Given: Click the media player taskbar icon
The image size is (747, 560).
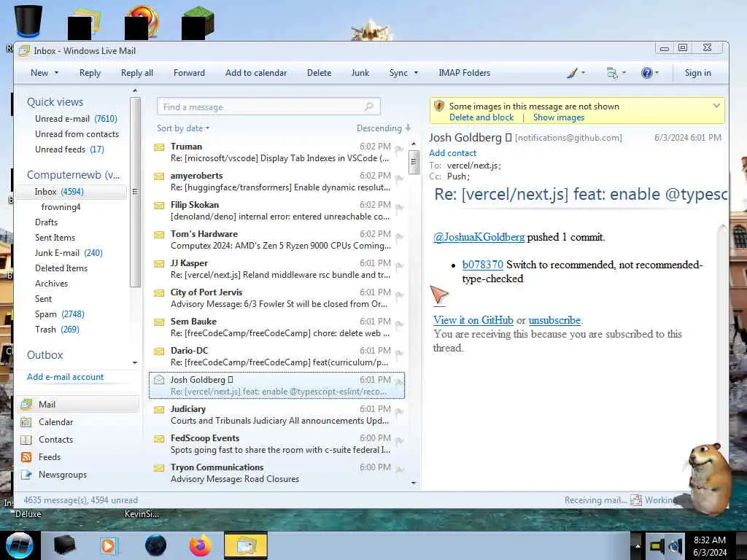Looking at the screenshot, I should (109, 545).
